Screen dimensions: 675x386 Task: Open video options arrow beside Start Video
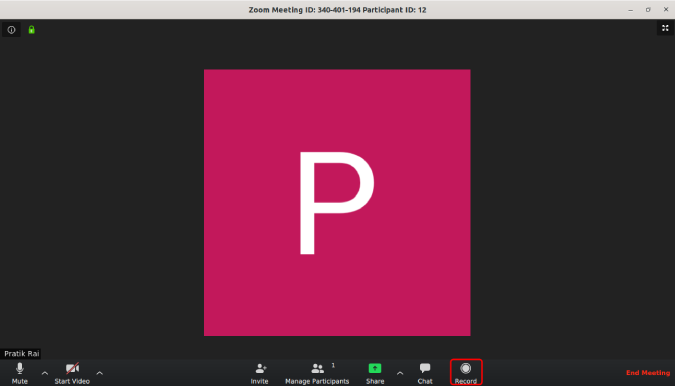coord(99,373)
